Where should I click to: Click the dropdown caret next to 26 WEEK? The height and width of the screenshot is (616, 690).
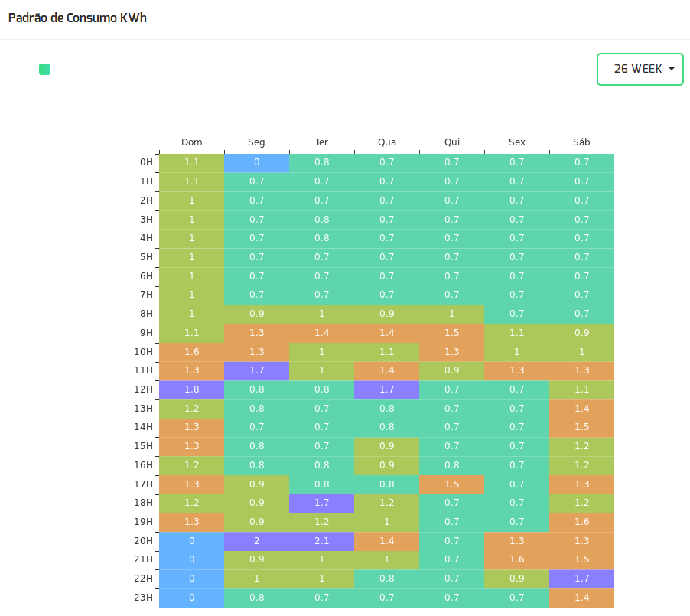click(672, 69)
